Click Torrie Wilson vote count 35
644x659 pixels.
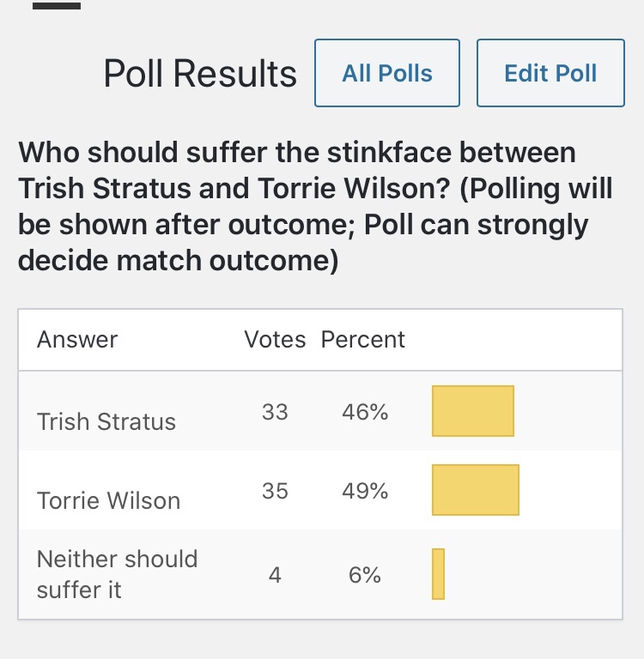point(275,492)
